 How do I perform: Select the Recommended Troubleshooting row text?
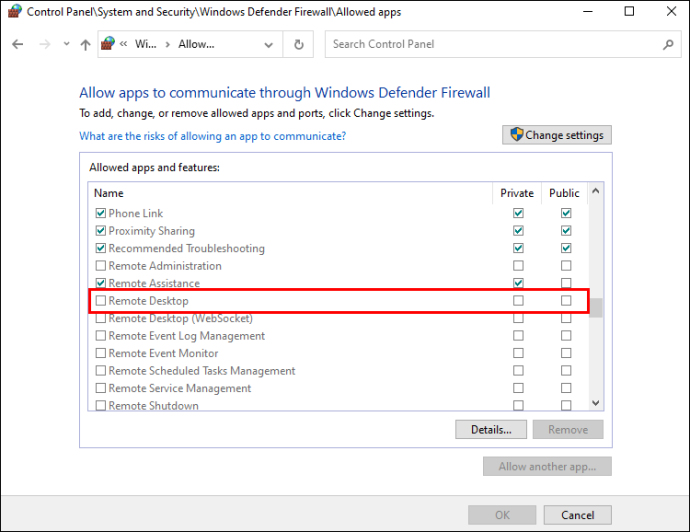[187, 249]
